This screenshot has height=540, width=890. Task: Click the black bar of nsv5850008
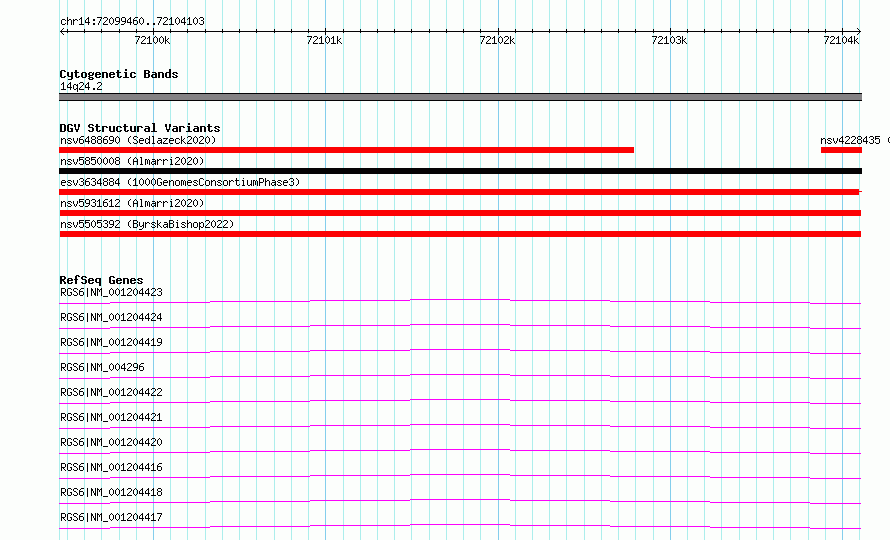pyautogui.click(x=460, y=171)
